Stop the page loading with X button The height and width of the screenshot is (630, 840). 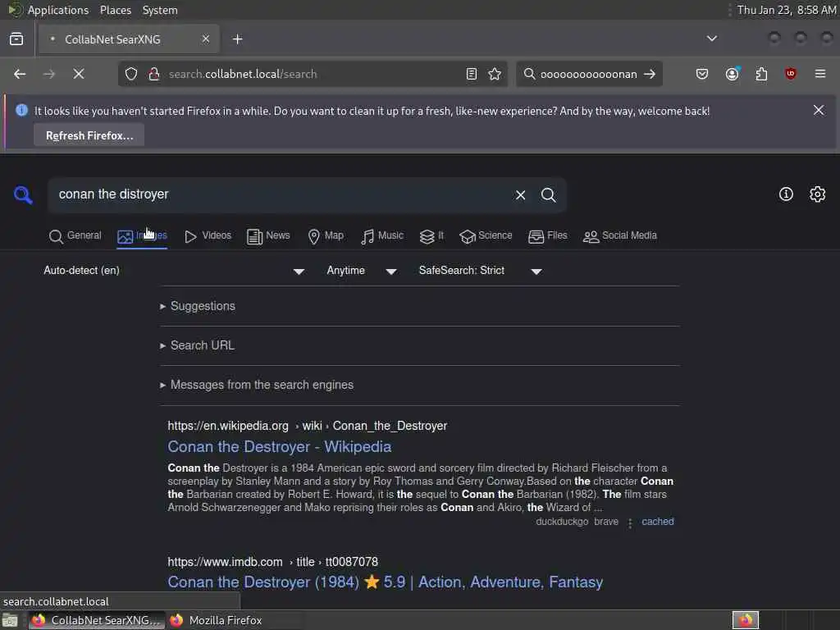(79, 74)
